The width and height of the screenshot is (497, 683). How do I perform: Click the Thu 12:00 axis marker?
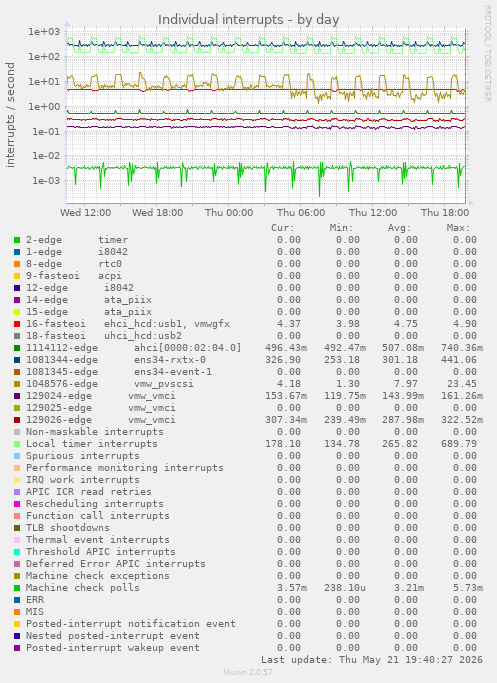(x=373, y=213)
